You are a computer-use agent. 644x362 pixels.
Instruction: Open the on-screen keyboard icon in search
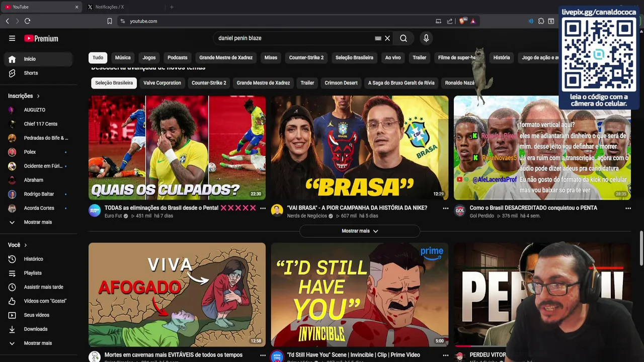[x=378, y=38]
